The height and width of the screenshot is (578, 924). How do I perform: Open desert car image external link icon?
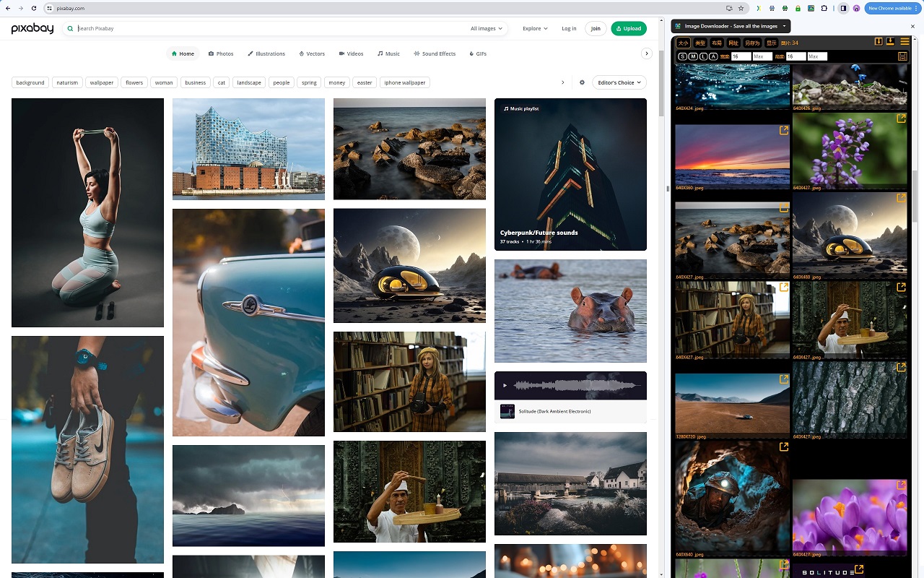tap(784, 379)
